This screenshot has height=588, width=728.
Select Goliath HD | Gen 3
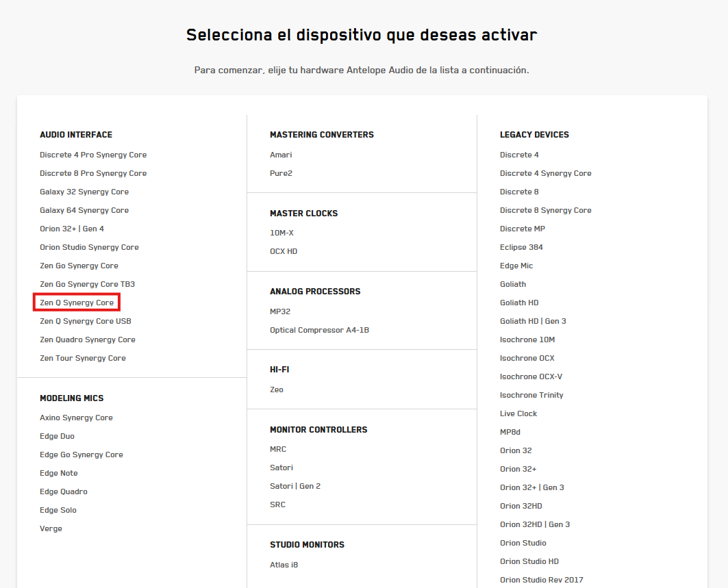tap(533, 321)
